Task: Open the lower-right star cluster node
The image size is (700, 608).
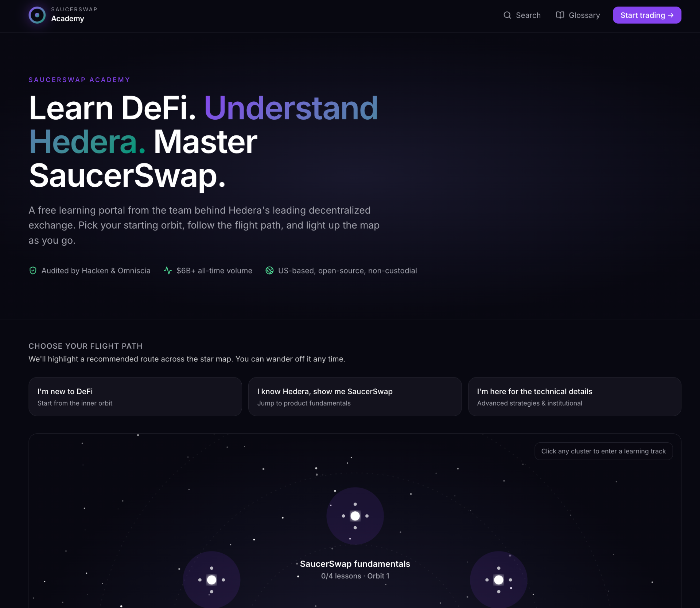Action: coord(499,580)
